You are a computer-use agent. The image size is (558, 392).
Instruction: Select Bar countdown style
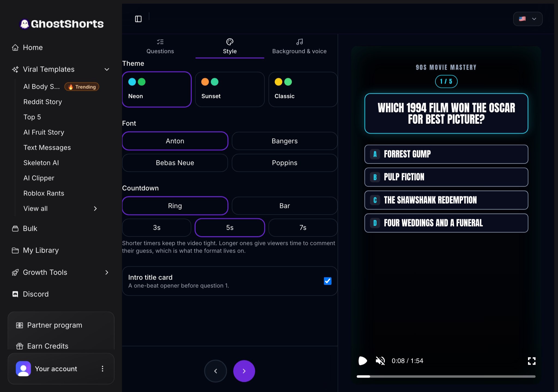tap(284, 206)
